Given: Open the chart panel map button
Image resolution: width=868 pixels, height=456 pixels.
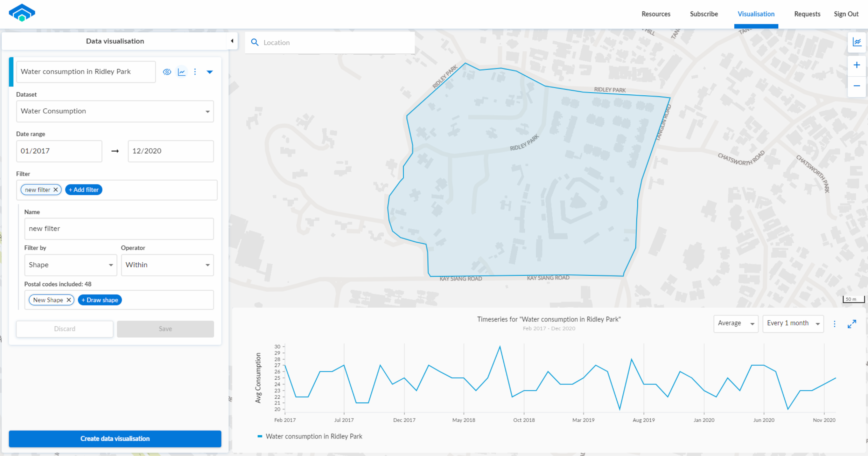Looking at the screenshot, I should click(857, 42).
